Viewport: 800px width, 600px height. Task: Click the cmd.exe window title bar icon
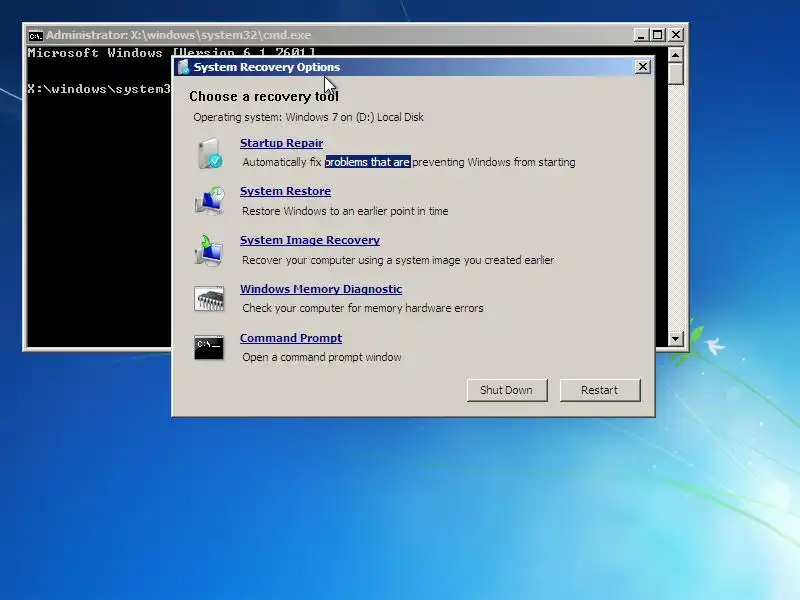(x=35, y=35)
